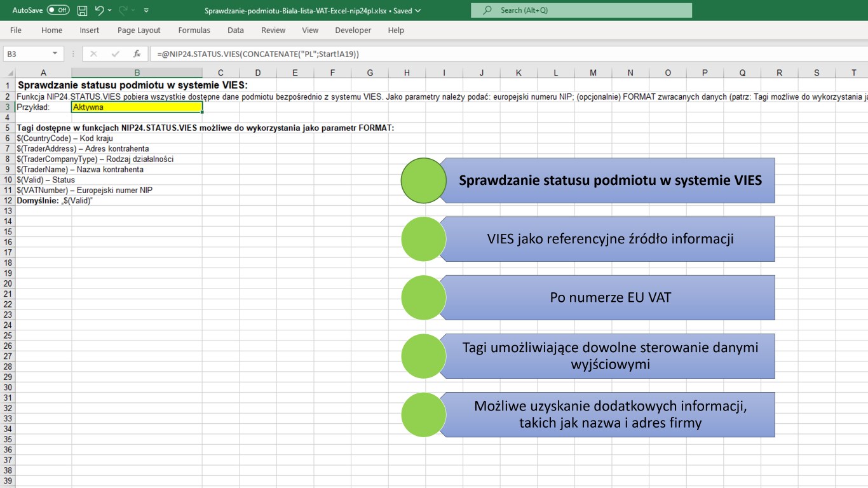Screen dimensions: 868x488
Task: Click the Undo arrow icon
Action: click(x=99, y=10)
